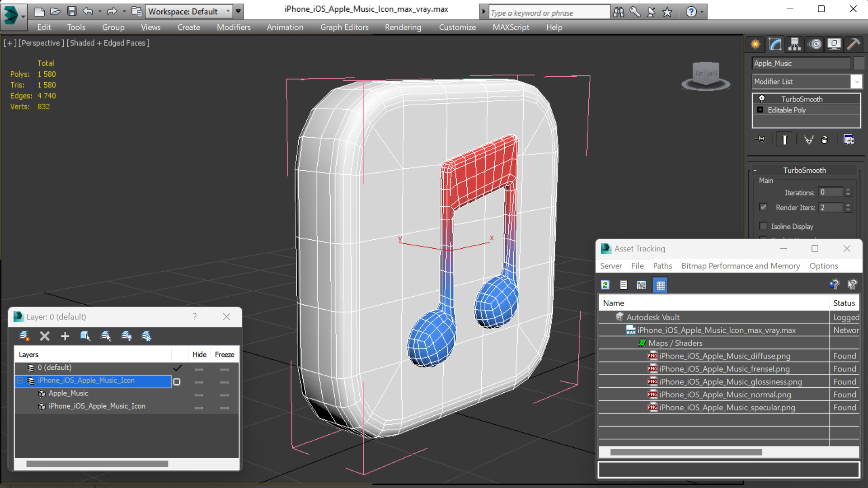Viewport: 868px width, 488px height.
Task: Click the Shaded + Edged Faces viewport label
Action: coord(108,43)
